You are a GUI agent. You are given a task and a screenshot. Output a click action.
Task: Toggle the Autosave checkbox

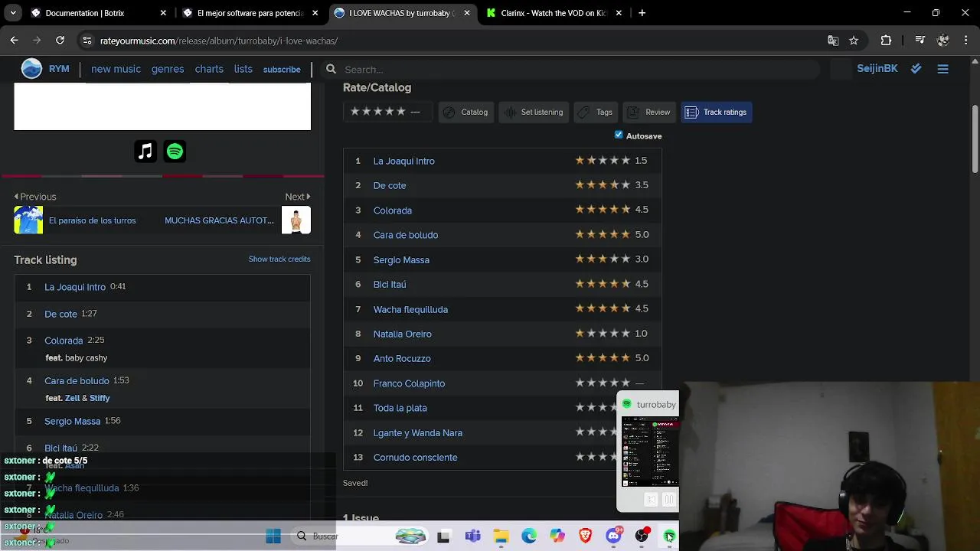[619, 135]
